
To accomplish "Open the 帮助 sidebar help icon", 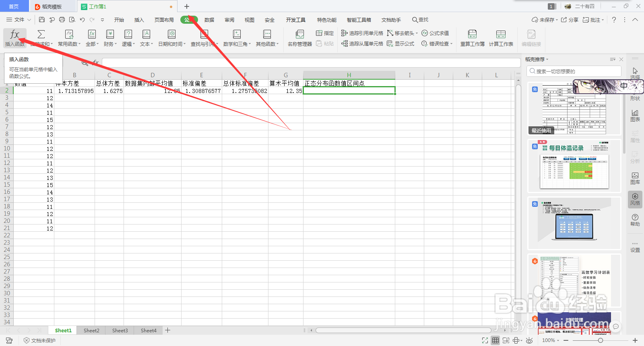I will (x=635, y=220).
